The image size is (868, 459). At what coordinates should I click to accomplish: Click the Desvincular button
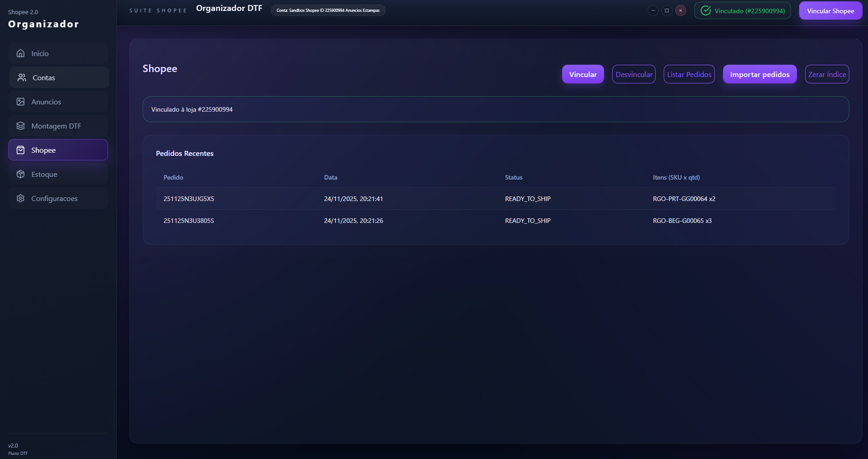[634, 74]
